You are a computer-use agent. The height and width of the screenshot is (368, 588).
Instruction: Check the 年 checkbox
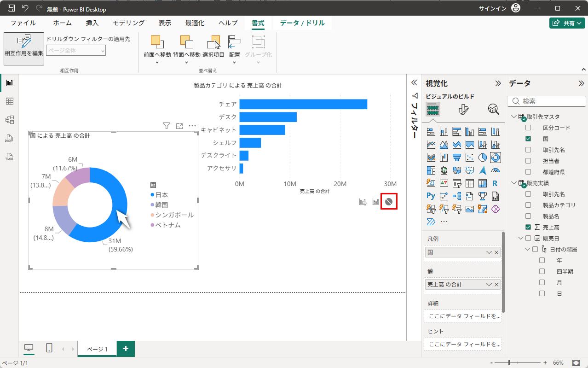542,260
